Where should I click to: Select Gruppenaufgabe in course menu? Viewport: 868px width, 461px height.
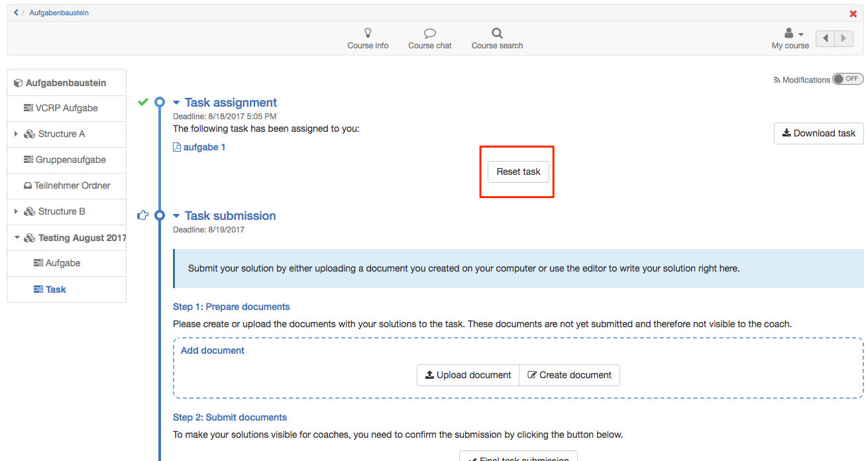[x=70, y=160]
